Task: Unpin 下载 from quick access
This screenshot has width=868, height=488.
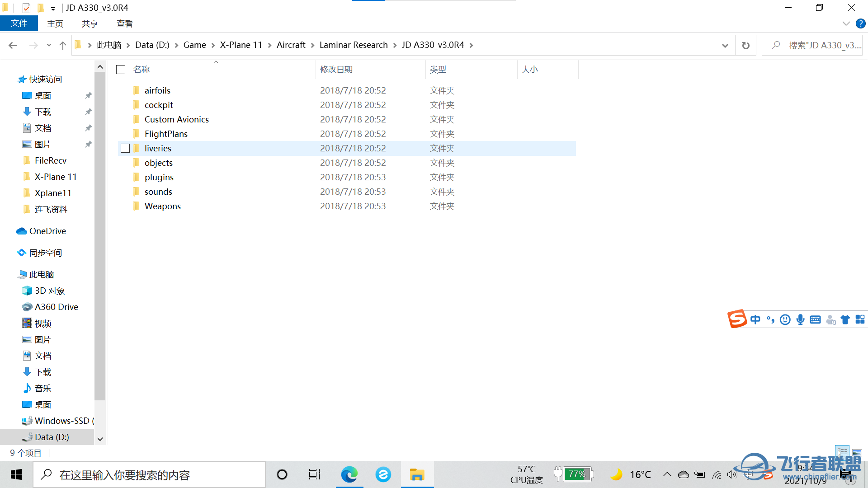Action: (89, 112)
